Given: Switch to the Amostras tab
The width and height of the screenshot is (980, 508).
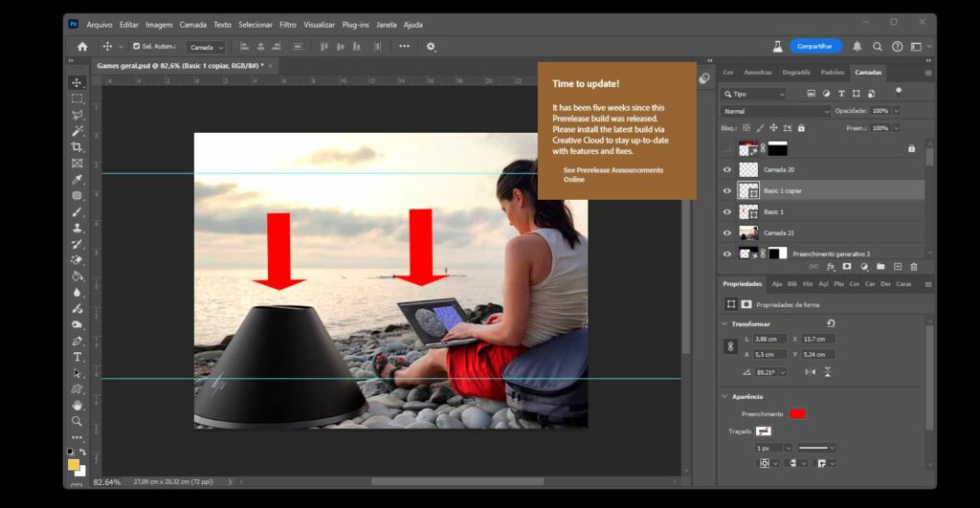Looking at the screenshot, I should click(757, 72).
